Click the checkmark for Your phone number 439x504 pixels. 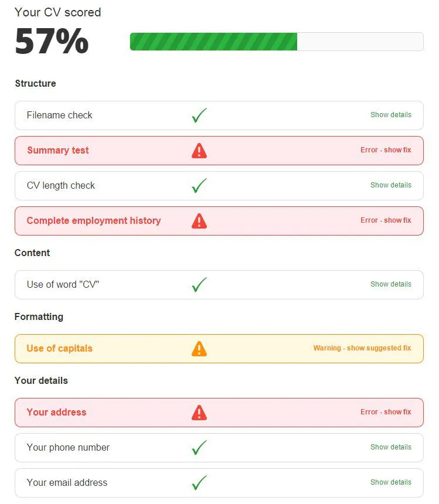[199, 447]
